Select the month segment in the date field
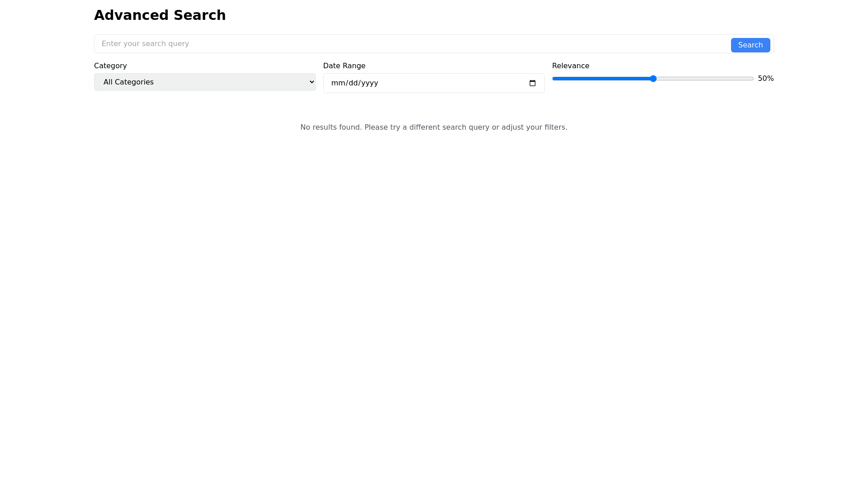Viewport: 868px width, 488px height. coord(337,83)
